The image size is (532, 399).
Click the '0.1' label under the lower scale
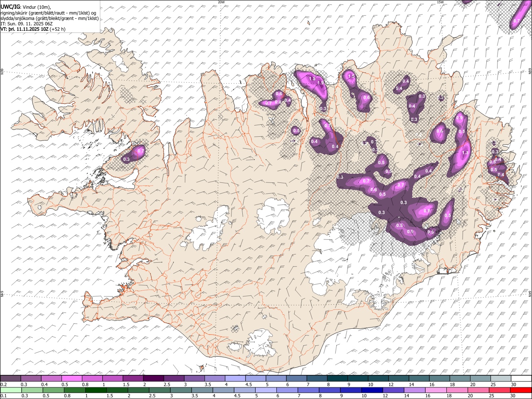point(4,396)
